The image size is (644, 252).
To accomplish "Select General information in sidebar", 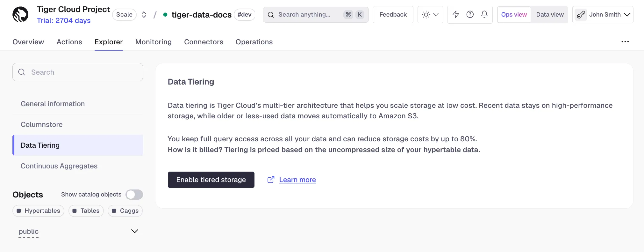I will pyautogui.click(x=78, y=104).
